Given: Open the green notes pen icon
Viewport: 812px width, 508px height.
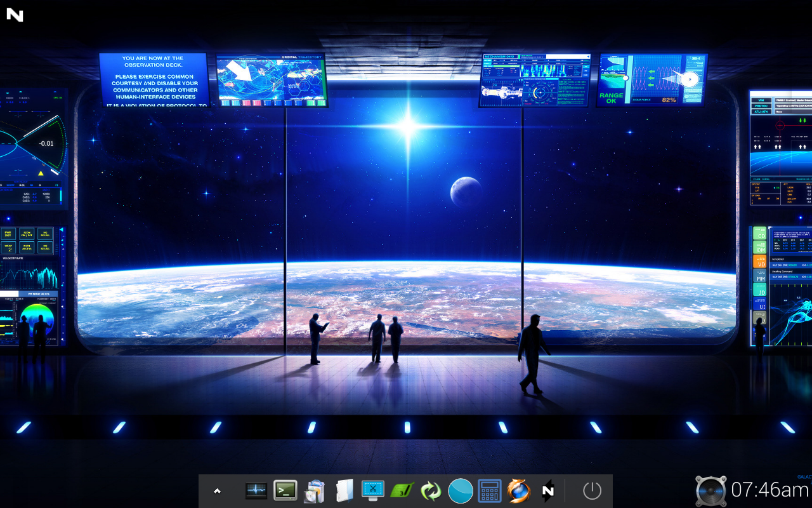Looking at the screenshot, I should [402, 491].
